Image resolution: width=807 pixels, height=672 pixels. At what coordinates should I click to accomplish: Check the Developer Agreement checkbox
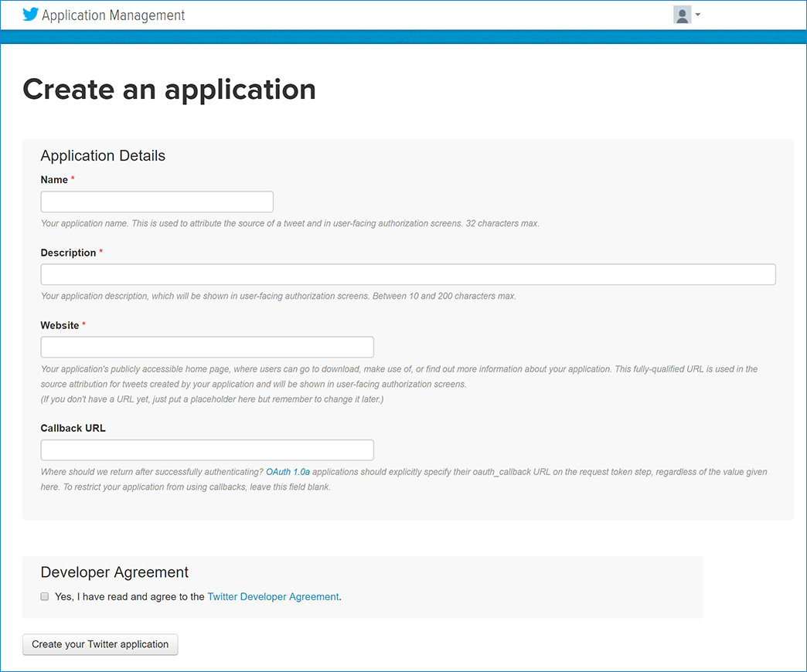tap(44, 596)
